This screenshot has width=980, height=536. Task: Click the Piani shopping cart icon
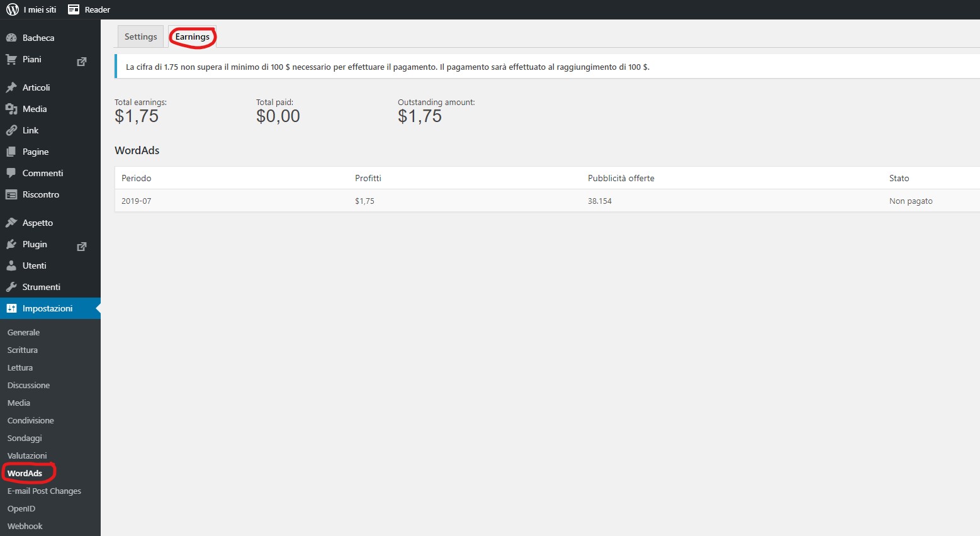pyautogui.click(x=11, y=59)
